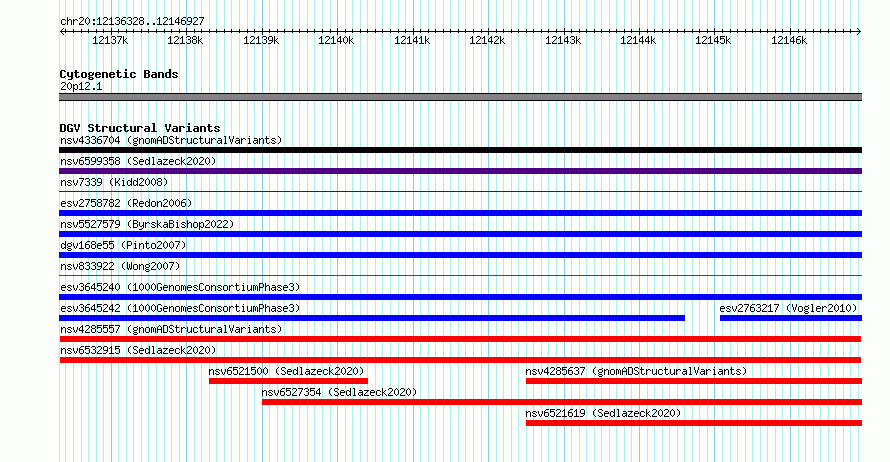
Task: Click the 12144k ruler tick
Action: 638,40
